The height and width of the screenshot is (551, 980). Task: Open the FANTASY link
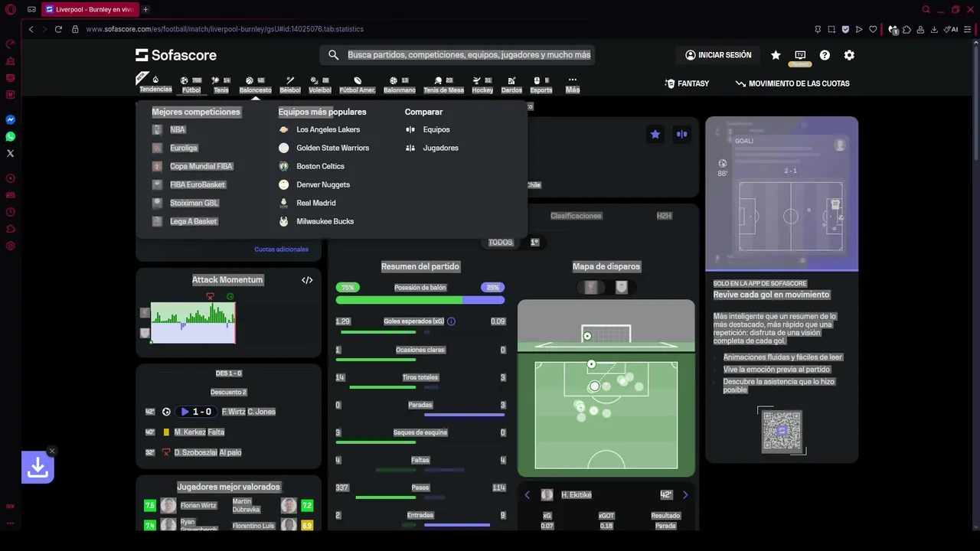tap(687, 83)
